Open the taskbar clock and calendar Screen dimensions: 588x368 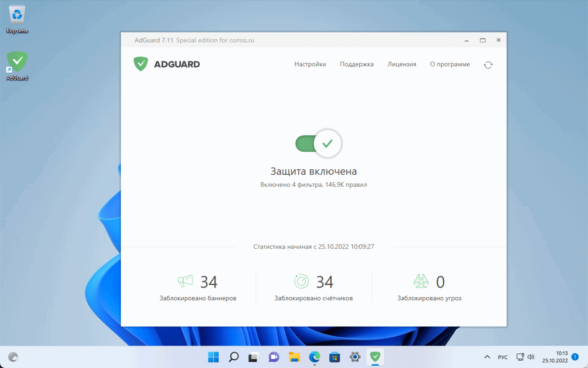tap(555, 357)
